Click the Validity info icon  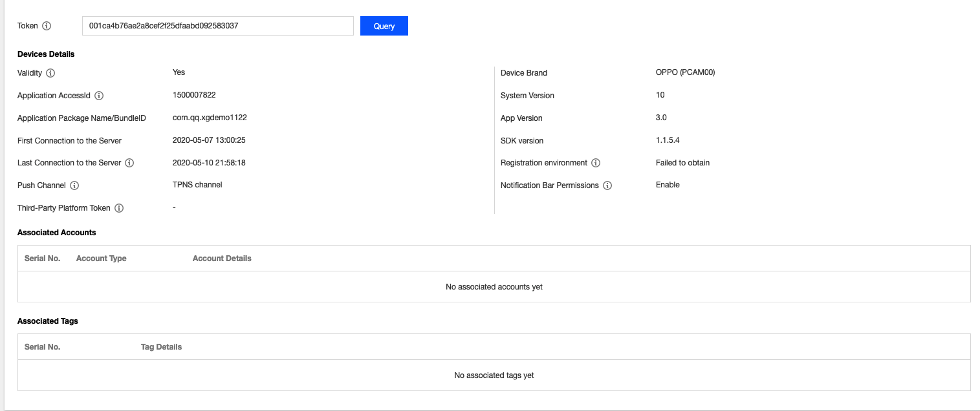click(50, 73)
